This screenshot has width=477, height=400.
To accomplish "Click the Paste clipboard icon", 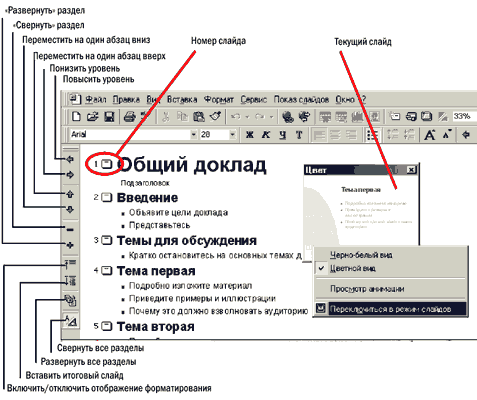I will click(x=199, y=116).
